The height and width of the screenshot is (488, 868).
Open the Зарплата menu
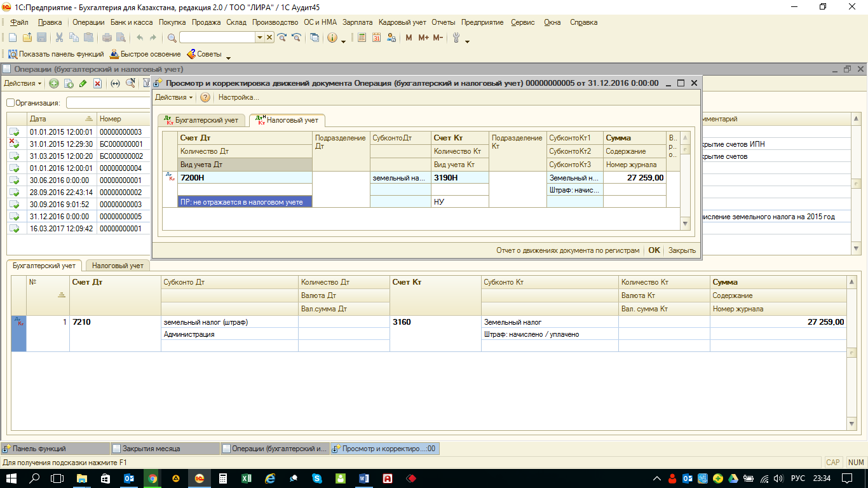(x=358, y=22)
